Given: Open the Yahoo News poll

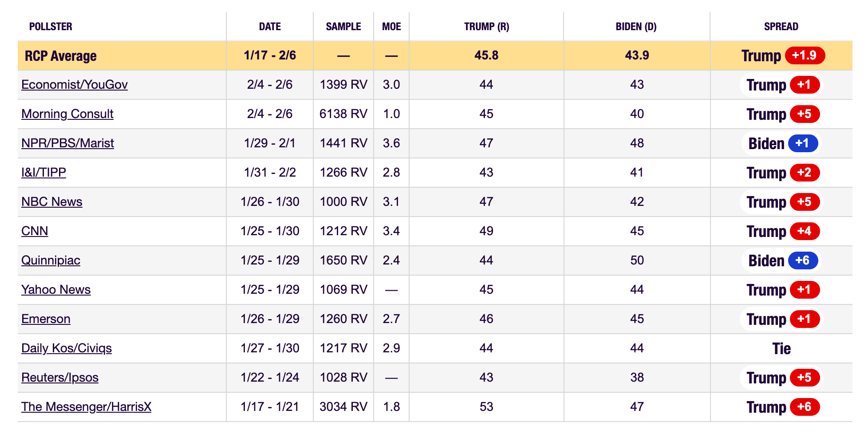Looking at the screenshot, I should click(x=56, y=290).
